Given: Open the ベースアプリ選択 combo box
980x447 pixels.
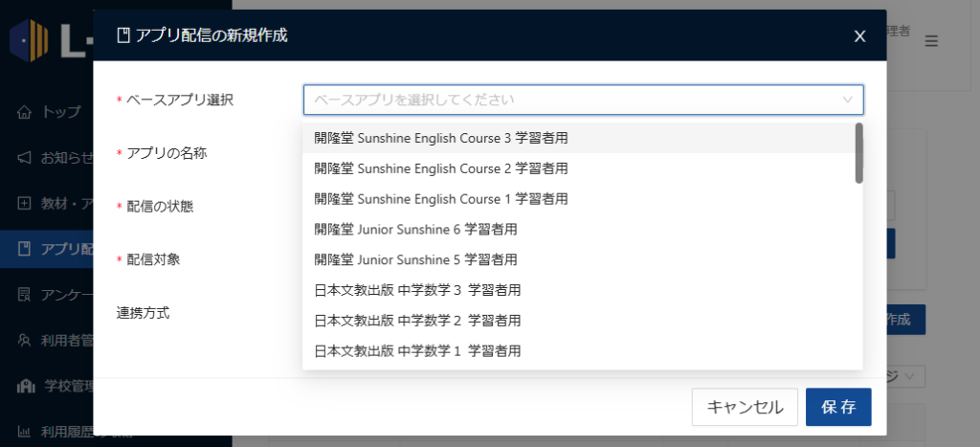Looking at the screenshot, I should (x=584, y=100).
